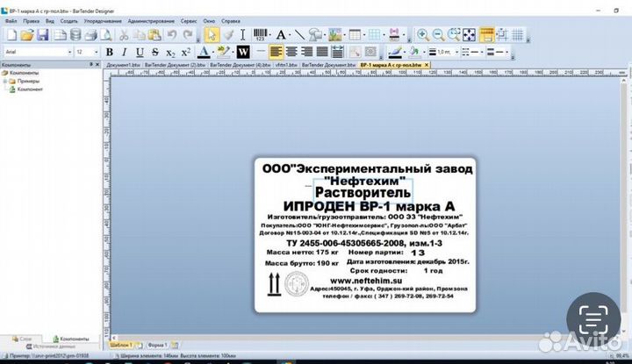Viewport: 632px width, 364px height.
Task: Cut selected object with scissors icon
Action: pyautogui.click(x=124, y=35)
